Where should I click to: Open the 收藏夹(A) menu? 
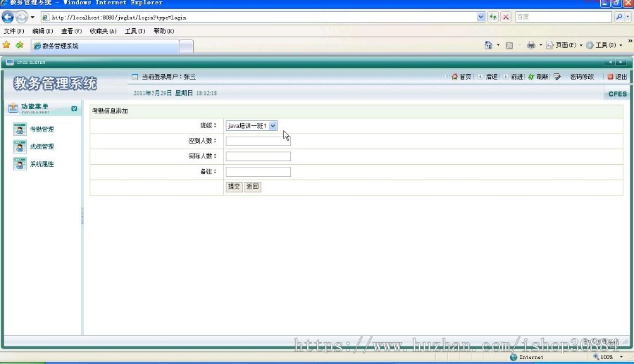coord(103,31)
